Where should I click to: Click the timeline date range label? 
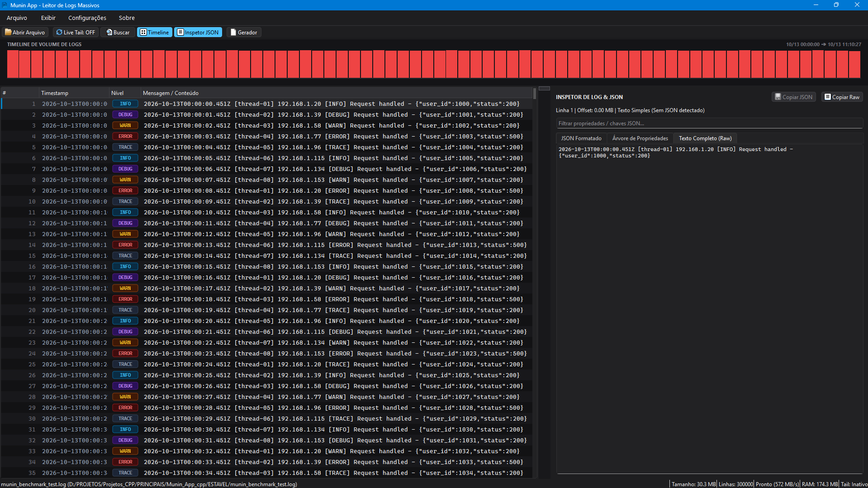tap(823, 44)
